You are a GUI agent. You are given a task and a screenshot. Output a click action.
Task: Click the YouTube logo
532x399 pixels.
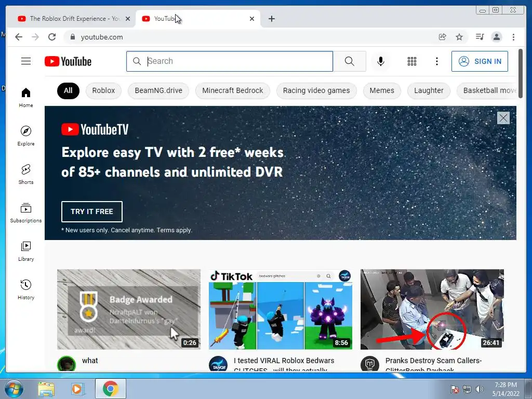[x=68, y=61]
